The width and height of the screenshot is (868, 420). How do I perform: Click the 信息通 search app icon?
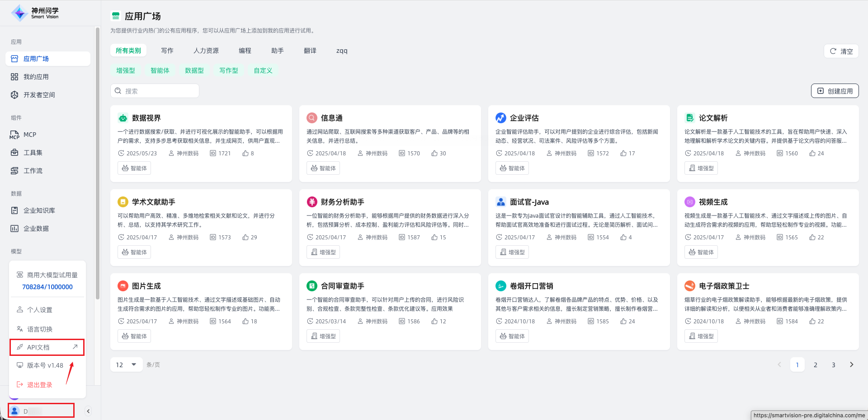pos(312,118)
